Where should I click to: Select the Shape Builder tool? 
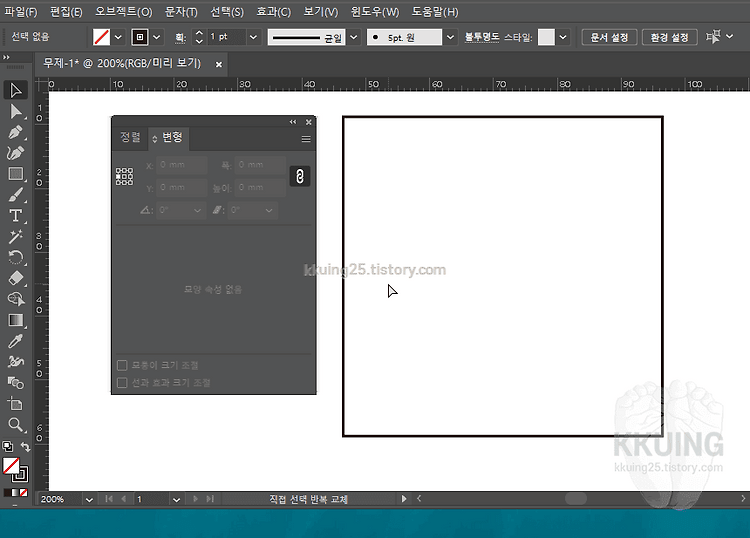15,299
